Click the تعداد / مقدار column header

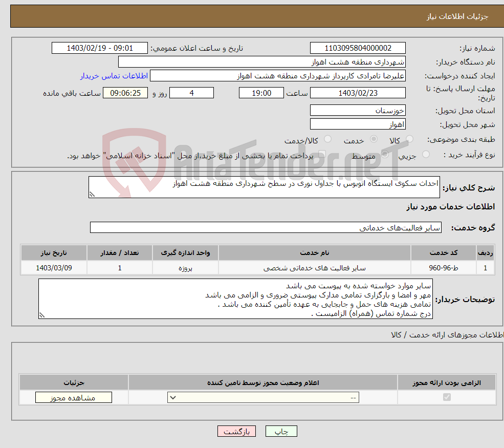(120, 253)
